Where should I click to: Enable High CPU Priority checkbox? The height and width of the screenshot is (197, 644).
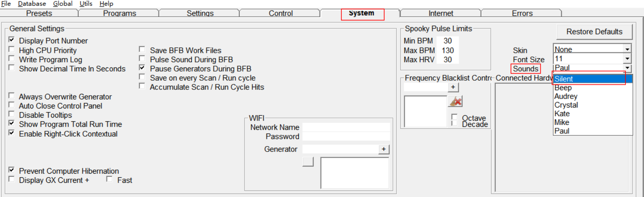pyautogui.click(x=12, y=50)
